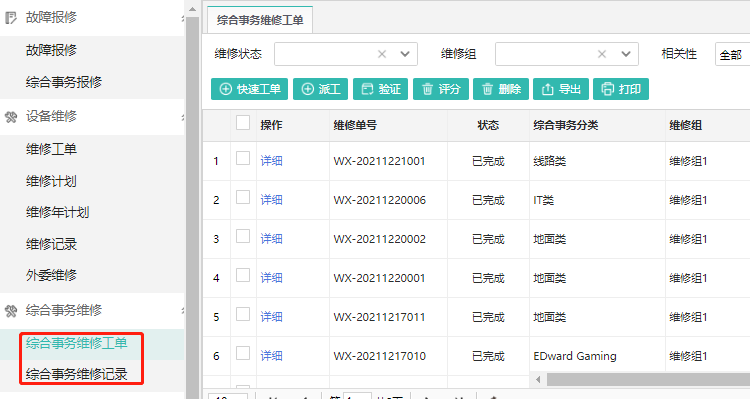Open 详细 link for WX-2021217010
Image resolution: width=750 pixels, height=399 pixels.
[x=271, y=355]
